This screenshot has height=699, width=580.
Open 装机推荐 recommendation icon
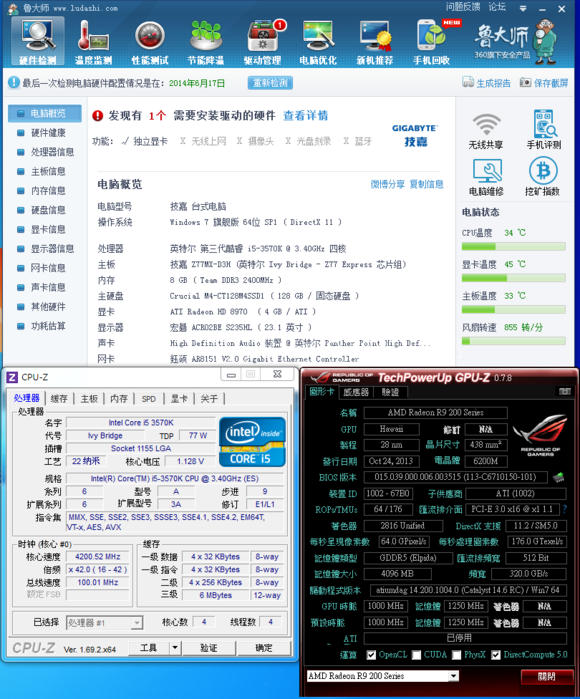(375, 42)
